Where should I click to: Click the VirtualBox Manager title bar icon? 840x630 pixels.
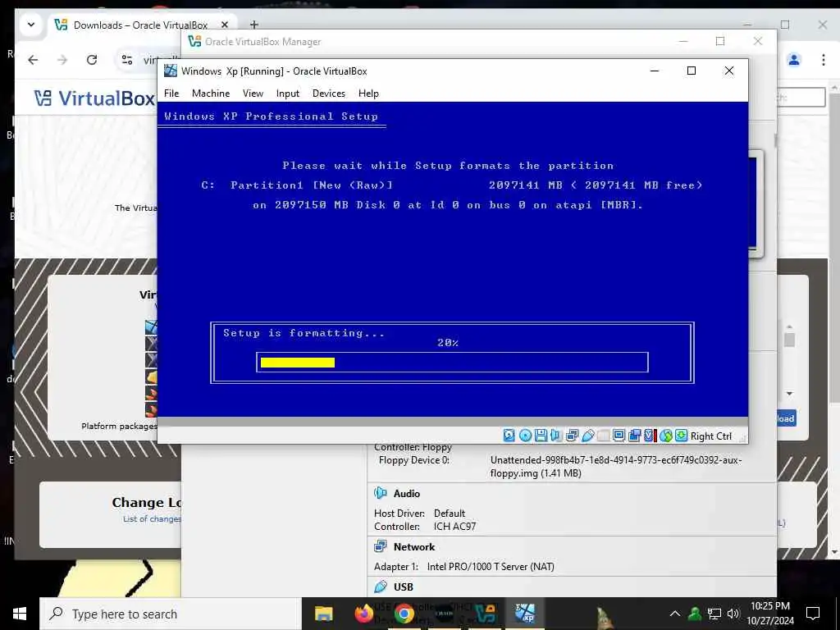tap(195, 41)
